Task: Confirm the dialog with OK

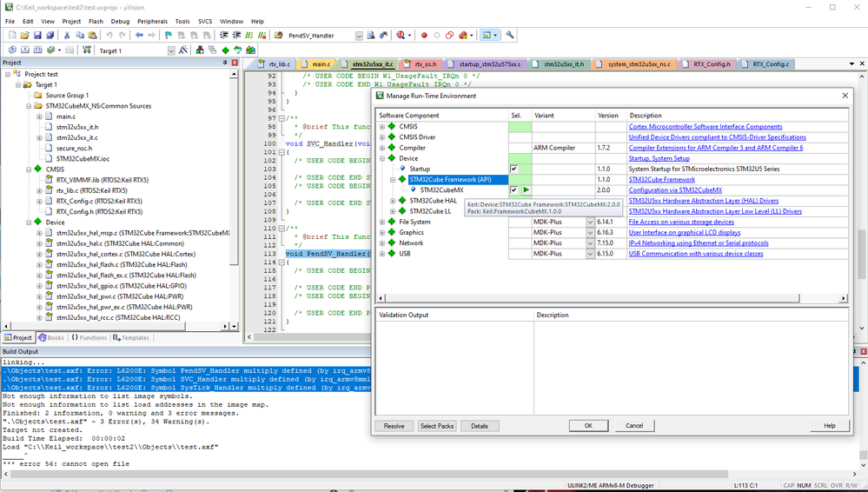Action: coord(588,426)
